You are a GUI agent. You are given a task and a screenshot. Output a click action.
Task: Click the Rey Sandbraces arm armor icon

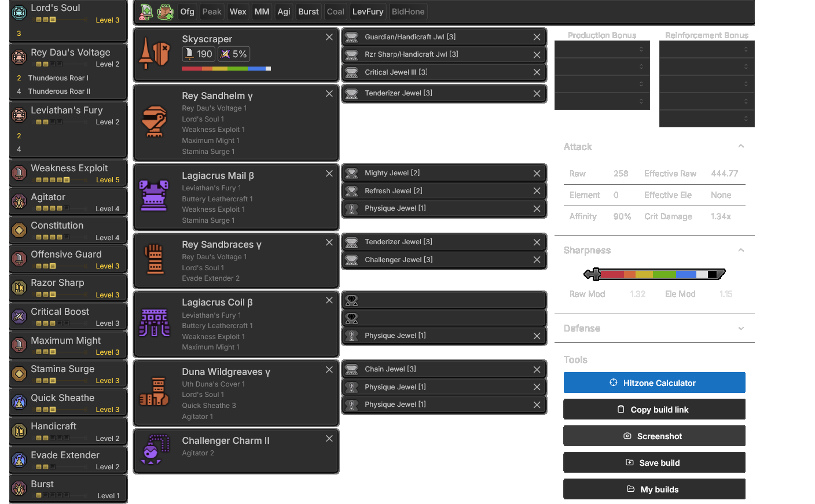(154, 259)
